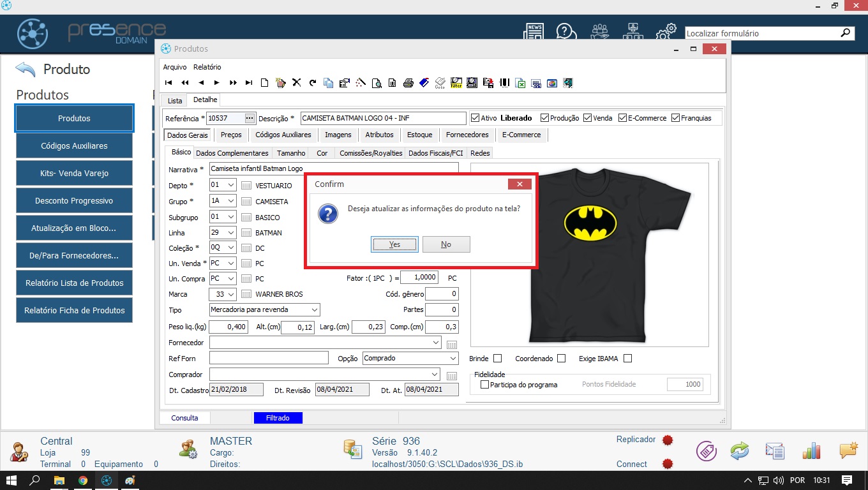868x490 pixels.
Task: Expand the Opção Comprado dropdown
Action: click(x=453, y=359)
